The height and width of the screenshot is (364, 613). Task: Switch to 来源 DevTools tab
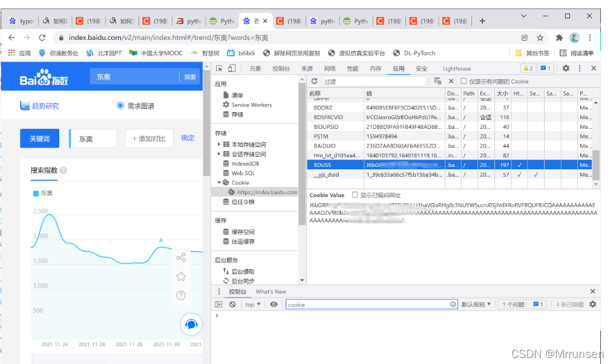(306, 68)
